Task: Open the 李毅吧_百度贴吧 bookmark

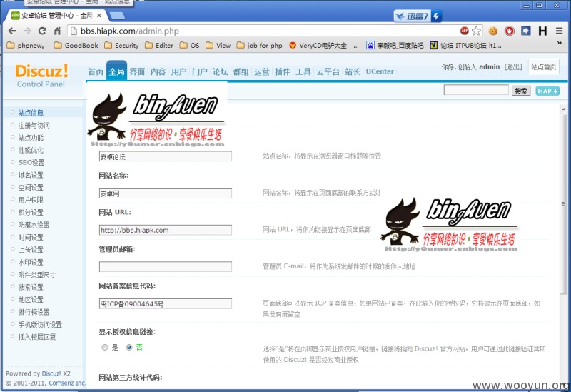Action: pyautogui.click(x=395, y=46)
